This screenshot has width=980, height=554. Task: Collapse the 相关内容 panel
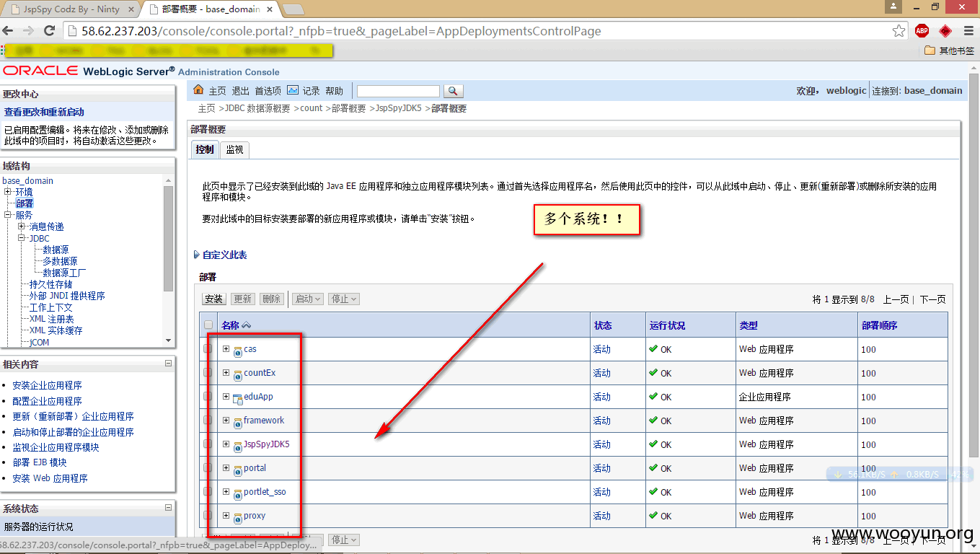168,364
